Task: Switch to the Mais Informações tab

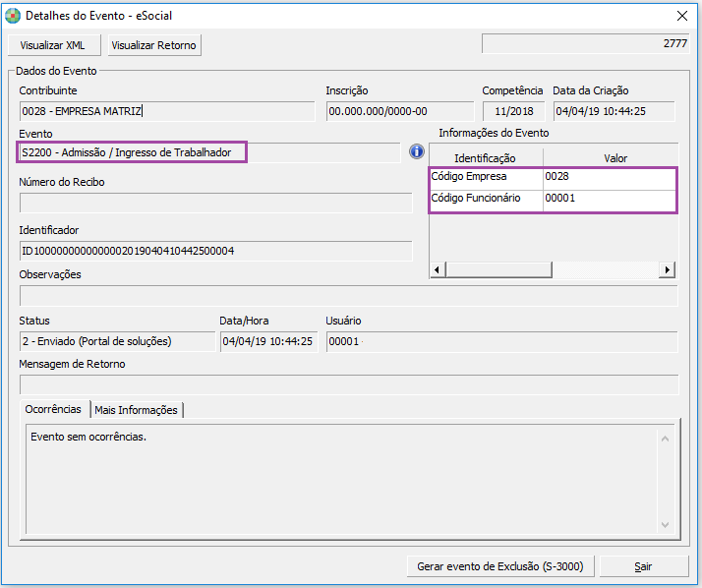Action: pyautogui.click(x=136, y=410)
